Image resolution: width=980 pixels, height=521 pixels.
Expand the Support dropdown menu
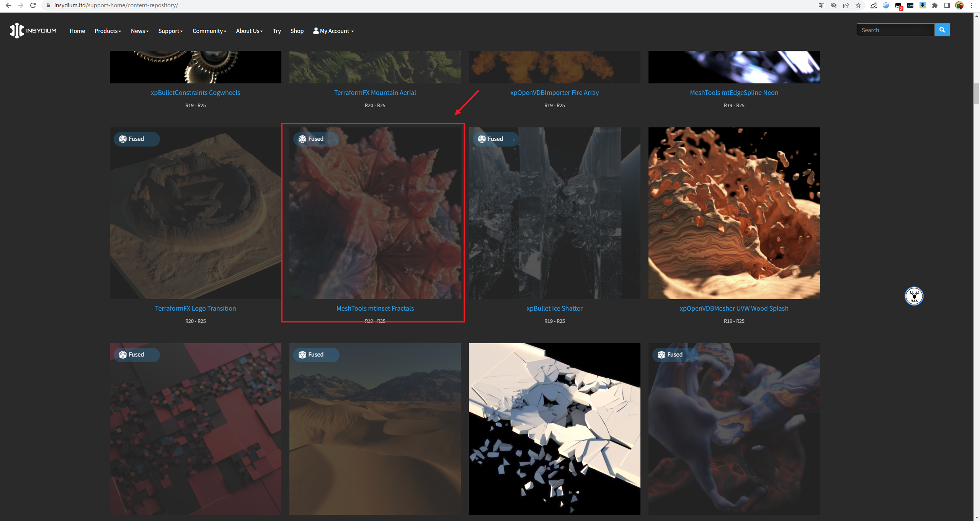pyautogui.click(x=170, y=31)
